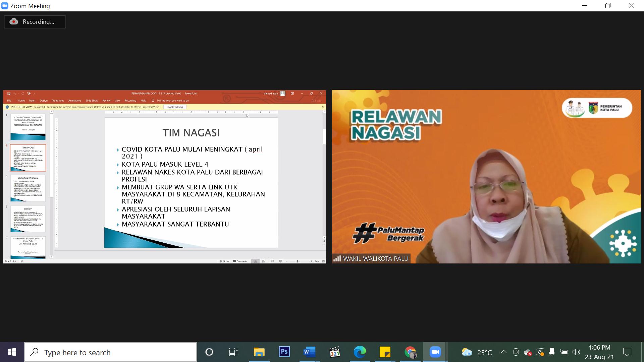Open the View ribbon tab
This screenshot has width=644, height=362.
(118, 101)
